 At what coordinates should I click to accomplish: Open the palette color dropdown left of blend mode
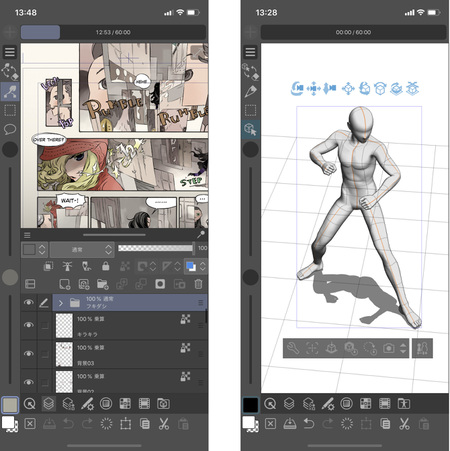(35, 249)
